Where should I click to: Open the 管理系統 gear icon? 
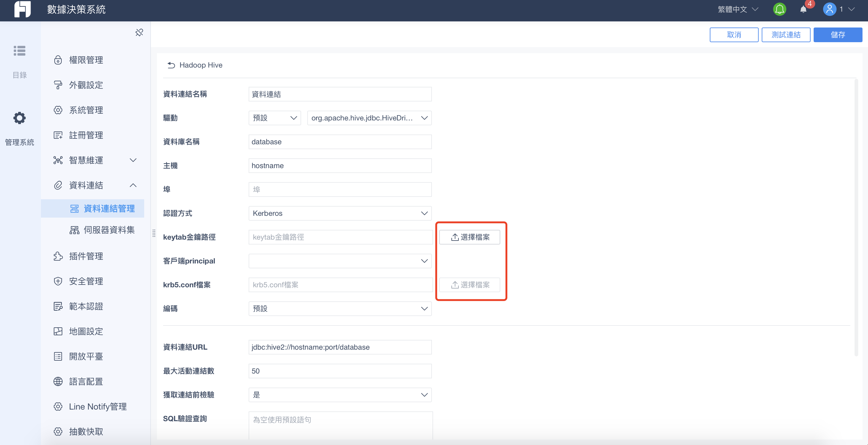point(20,118)
